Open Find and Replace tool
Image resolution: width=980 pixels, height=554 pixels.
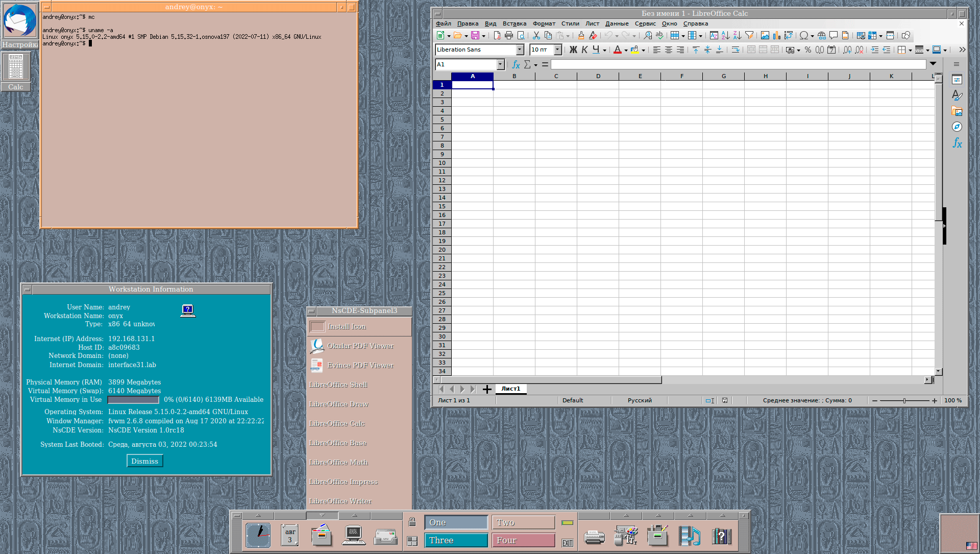648,35
